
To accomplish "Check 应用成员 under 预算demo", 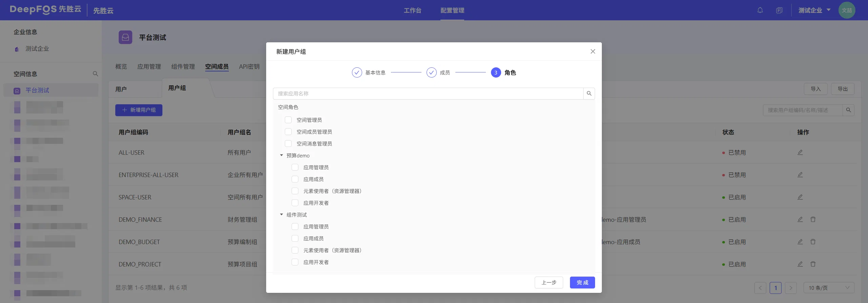I will 295,179.
